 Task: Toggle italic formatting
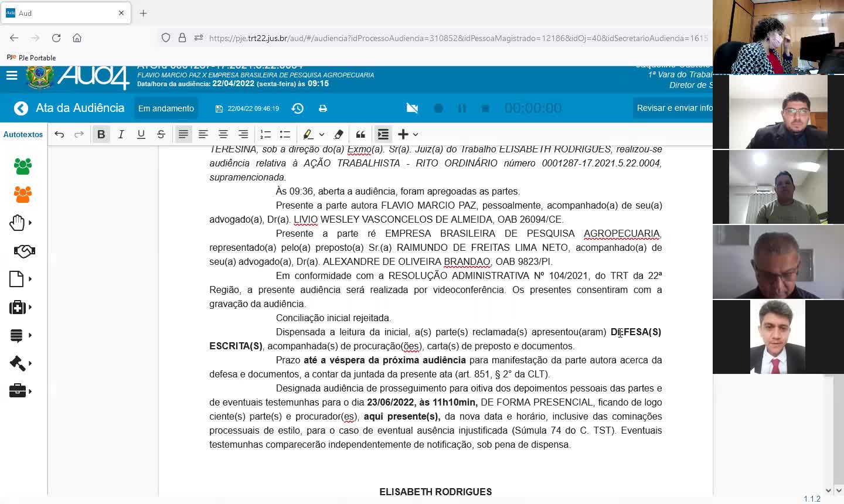(x=121, y=134)
